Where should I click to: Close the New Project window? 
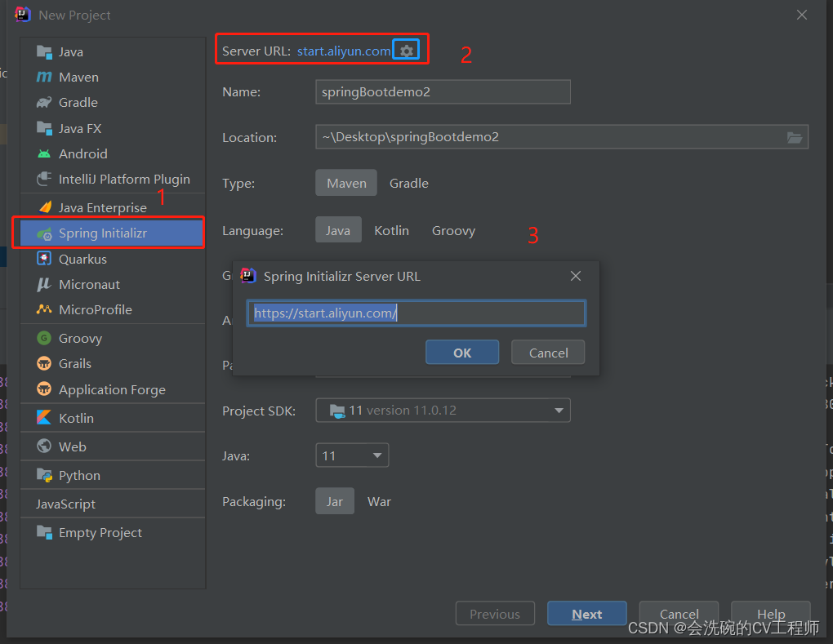point(802,15)
